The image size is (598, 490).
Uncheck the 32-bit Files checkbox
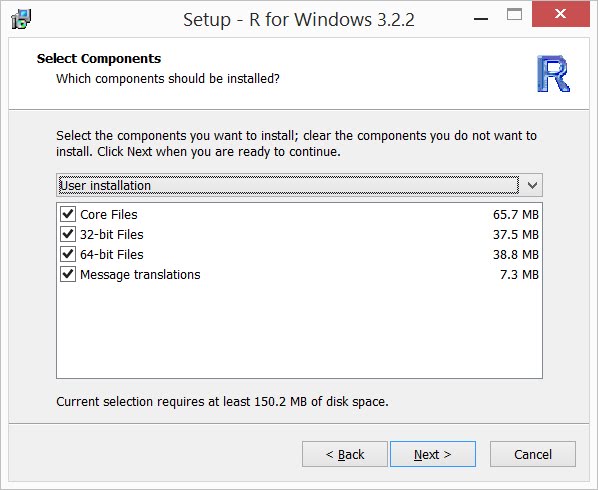point(68,234)
